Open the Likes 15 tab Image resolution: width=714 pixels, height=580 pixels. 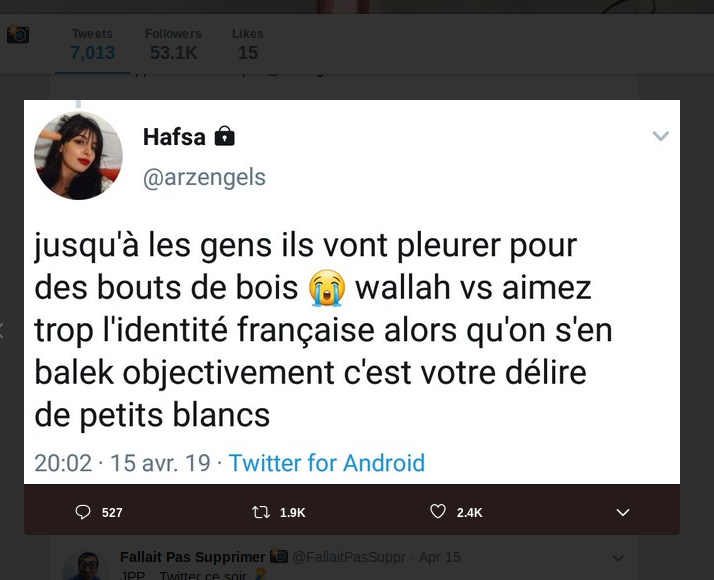pyautogui.click(x=248, y=45)
